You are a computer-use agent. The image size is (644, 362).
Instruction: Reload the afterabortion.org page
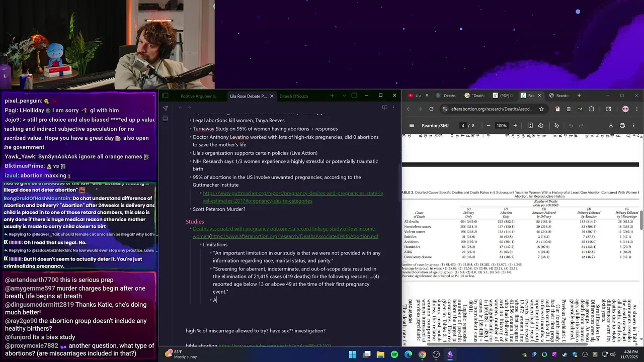431,109
